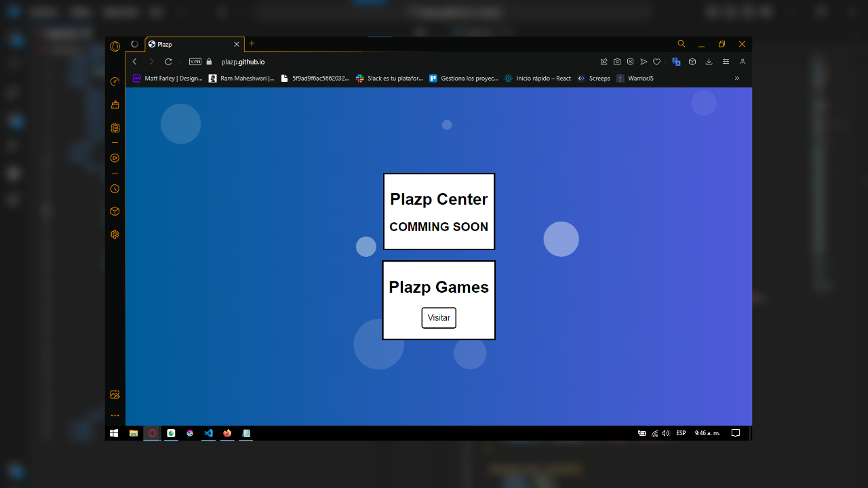This screenshot has height=488, width=868.
Task: Click the padlock site security icon
Action: pos(209,62)
